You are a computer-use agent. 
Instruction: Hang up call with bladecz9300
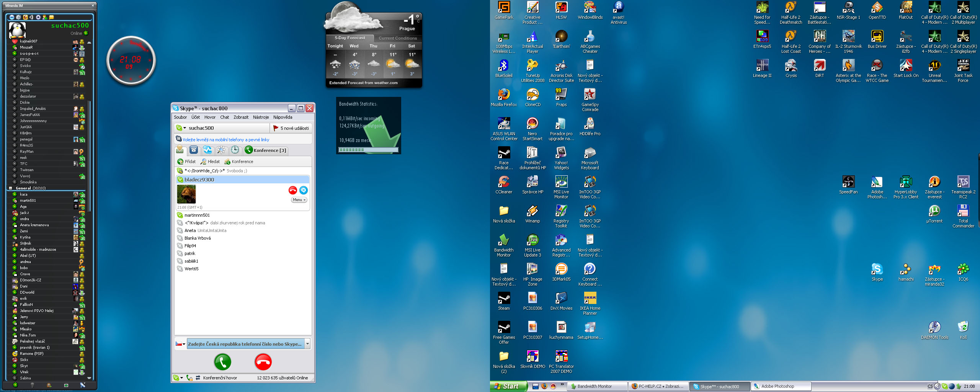click(x=292, y=190)
